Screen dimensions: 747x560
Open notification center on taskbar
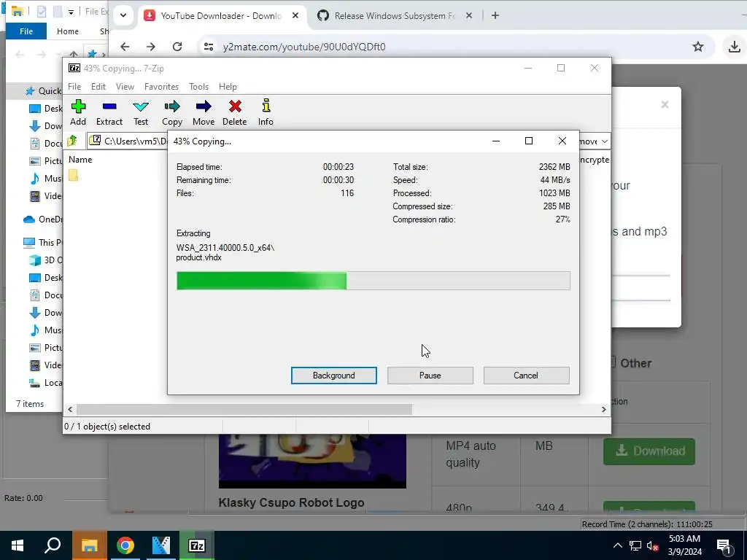click(724, 545)
